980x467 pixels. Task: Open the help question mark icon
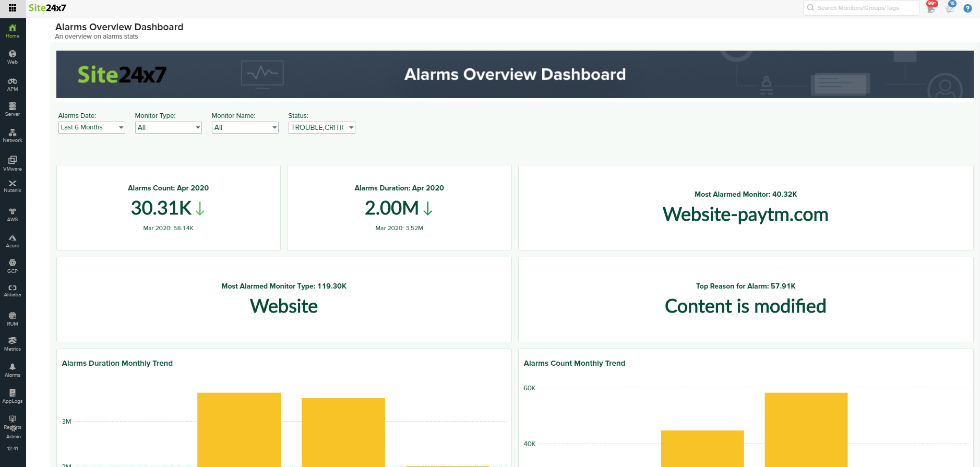click(967, 8)
